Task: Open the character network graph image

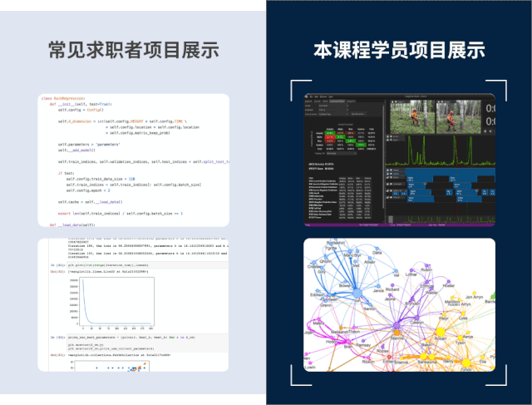Action: point(399,304)
